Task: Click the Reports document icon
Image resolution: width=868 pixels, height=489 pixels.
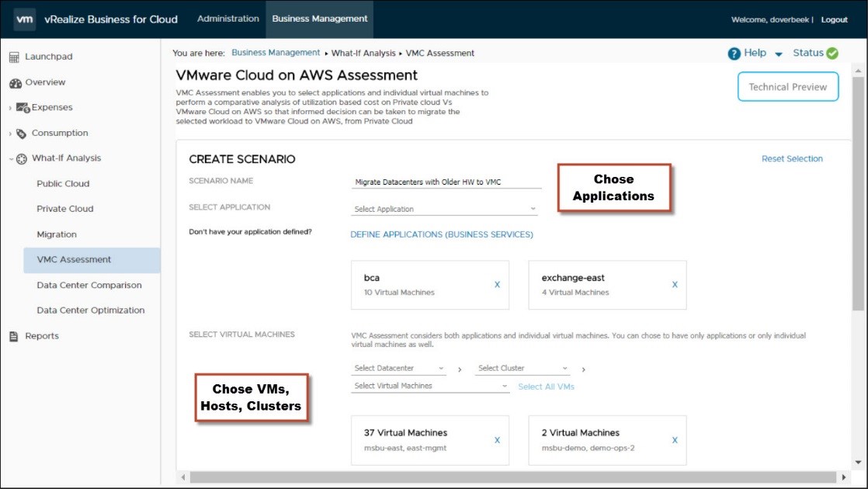Action: [x=14, y=336]
